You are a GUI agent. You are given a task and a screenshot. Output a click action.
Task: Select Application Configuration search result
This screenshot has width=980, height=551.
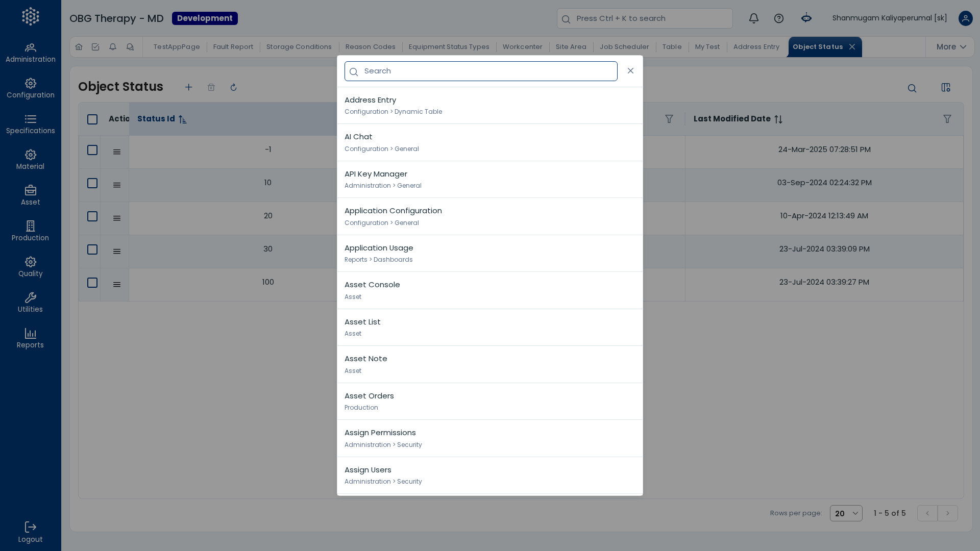(490, 216)
